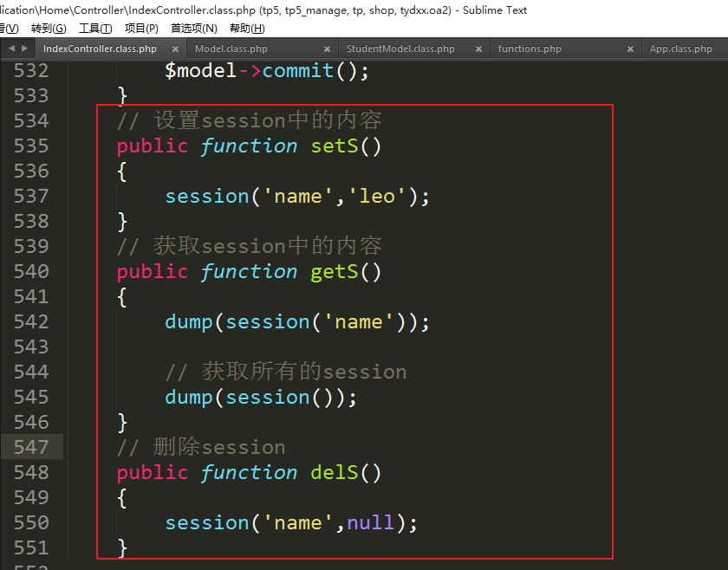Image resolution: width=728 pixels, height=570 pixels.
Task: Close the IndexController.class.php tab
Action: tap(176, 49)
